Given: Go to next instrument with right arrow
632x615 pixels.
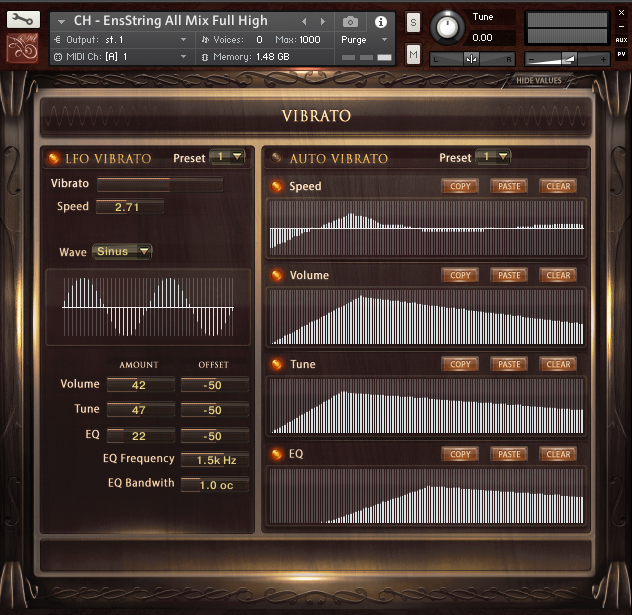Looking at the screenshot, I should pyautogui.click(x=322, y=21).
